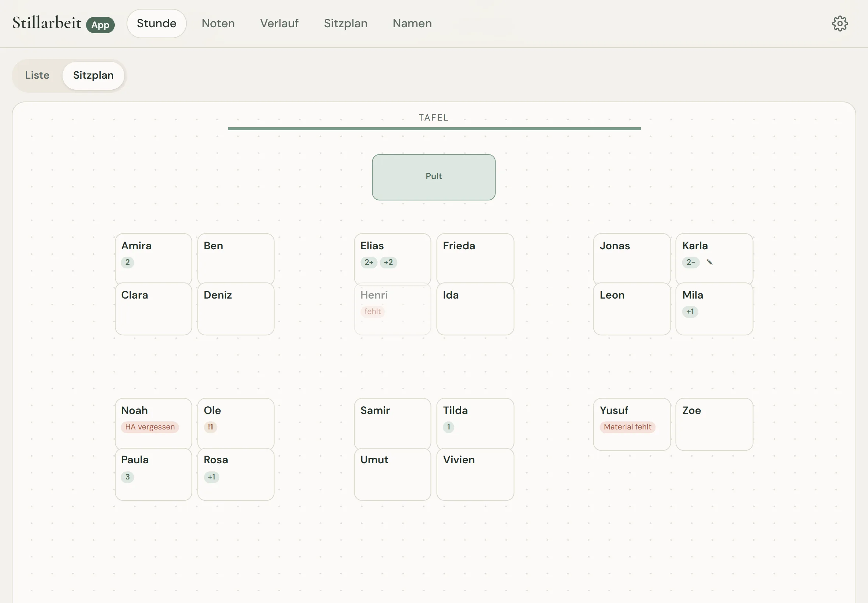
Task: Open Umut's seat card
Action: point(392,474)
